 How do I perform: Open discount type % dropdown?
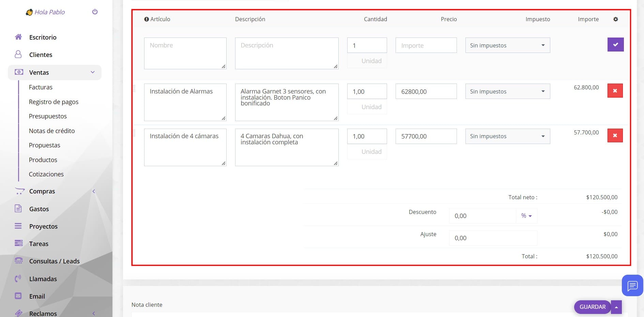(526, 216)
